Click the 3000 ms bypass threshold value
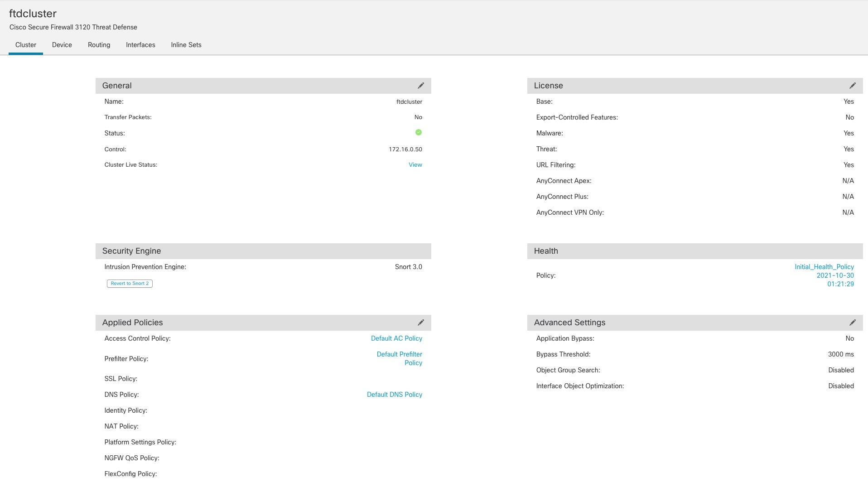Screen dimensions: 868x482 pyautogui.click(x=841, y=354)
